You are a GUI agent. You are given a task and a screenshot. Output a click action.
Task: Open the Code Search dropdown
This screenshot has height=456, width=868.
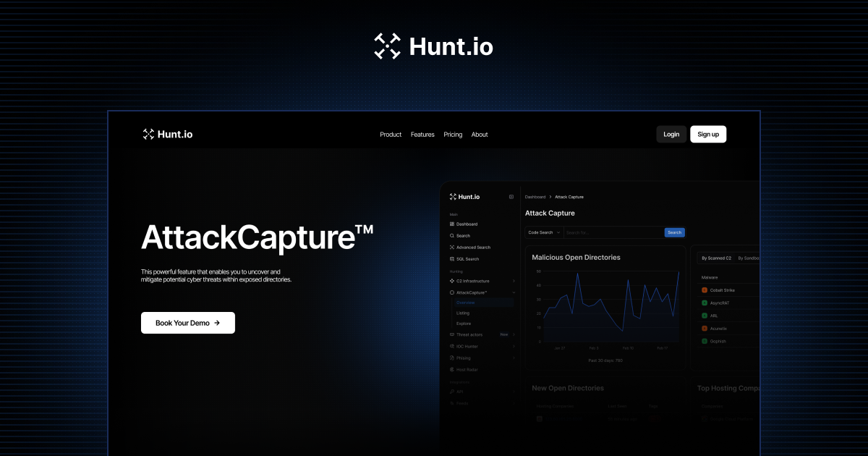click(x=544, y=232)
